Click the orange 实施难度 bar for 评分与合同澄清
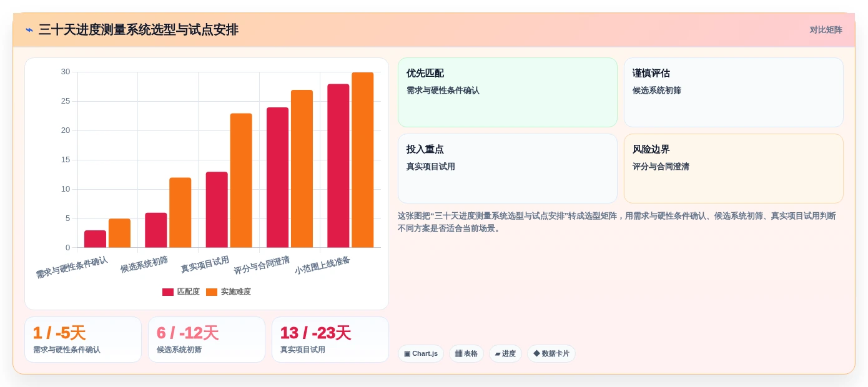This screenshot has height=387, width=868. pos(302,169)
